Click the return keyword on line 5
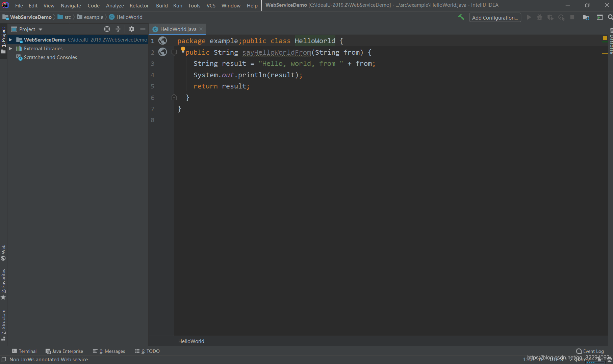Screen dimensions: 613x364 [x=206, y=86]
